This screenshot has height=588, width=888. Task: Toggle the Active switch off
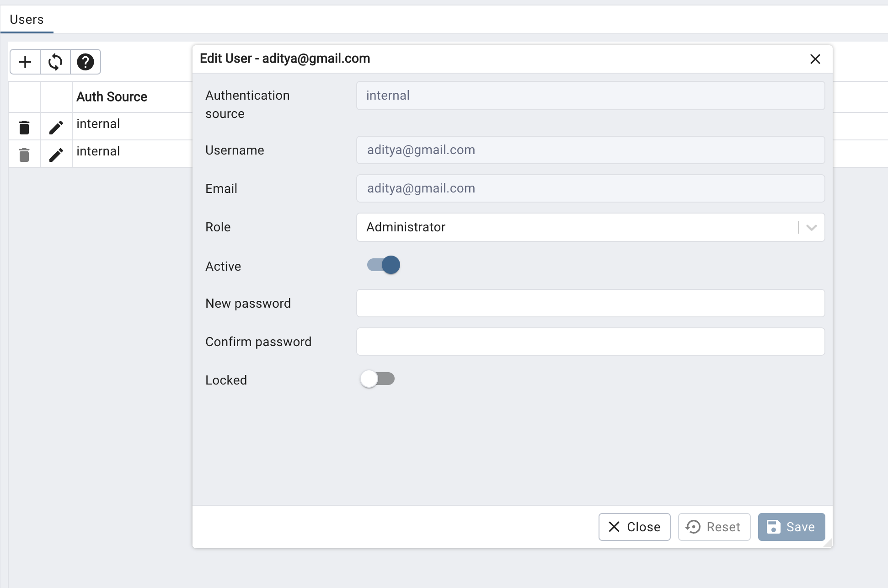[384, 265]
